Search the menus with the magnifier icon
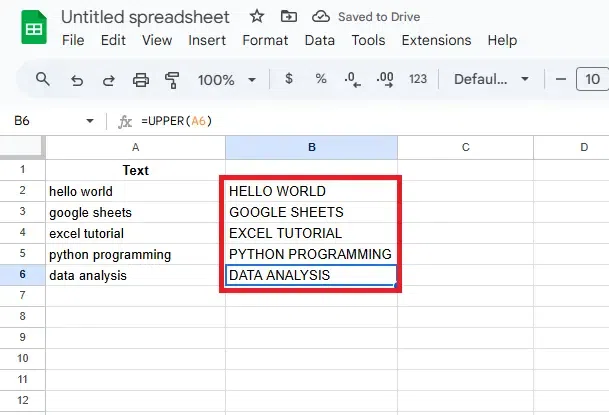This screenshot has height=415, width=609. pyautogui.click(x=43, y=79)
